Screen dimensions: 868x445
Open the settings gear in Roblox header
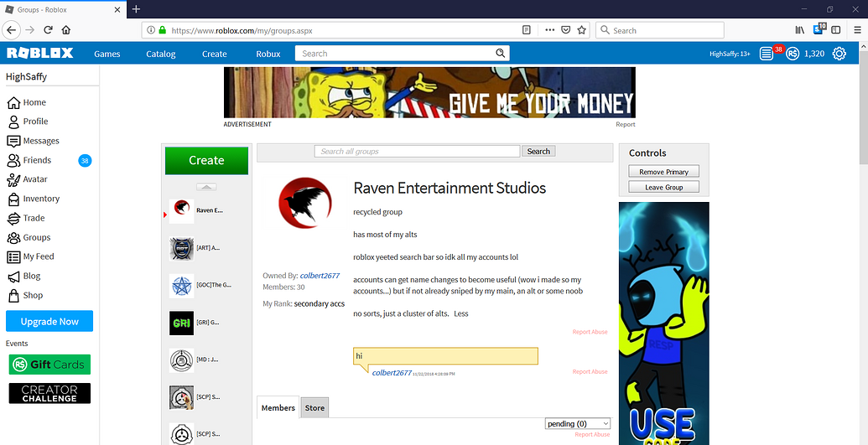pyautogui.click(x=839, y=54)
